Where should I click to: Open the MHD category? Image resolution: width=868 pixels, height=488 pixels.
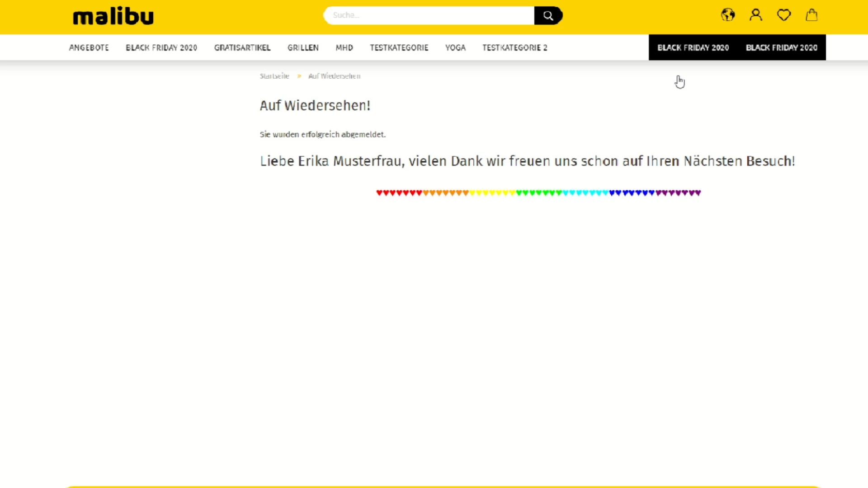[344, 47]
